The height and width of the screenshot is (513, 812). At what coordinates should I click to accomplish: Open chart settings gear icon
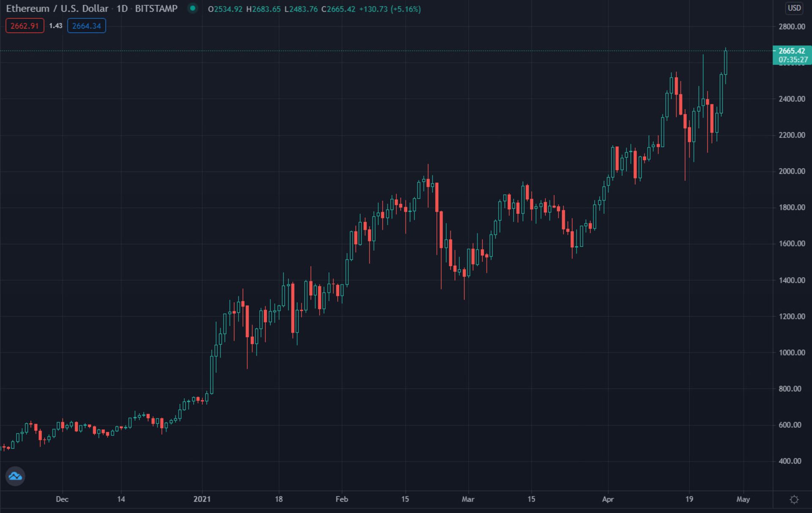(794, 499)
